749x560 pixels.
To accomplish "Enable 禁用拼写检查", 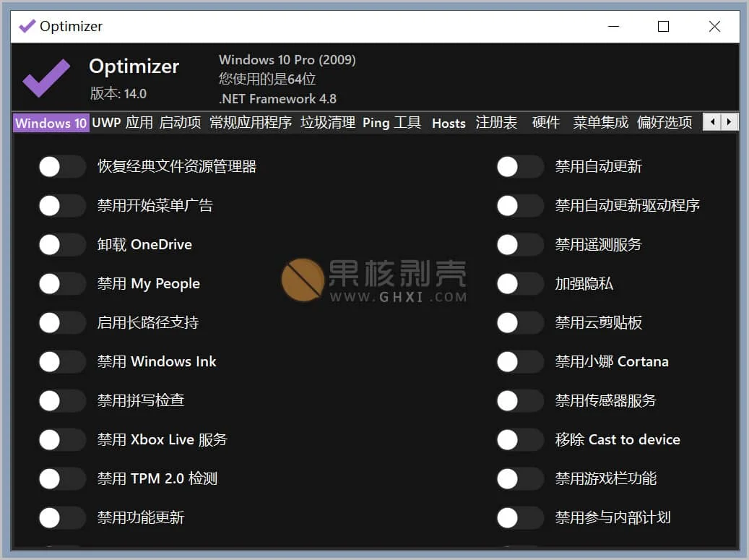I will coord(61,400).
